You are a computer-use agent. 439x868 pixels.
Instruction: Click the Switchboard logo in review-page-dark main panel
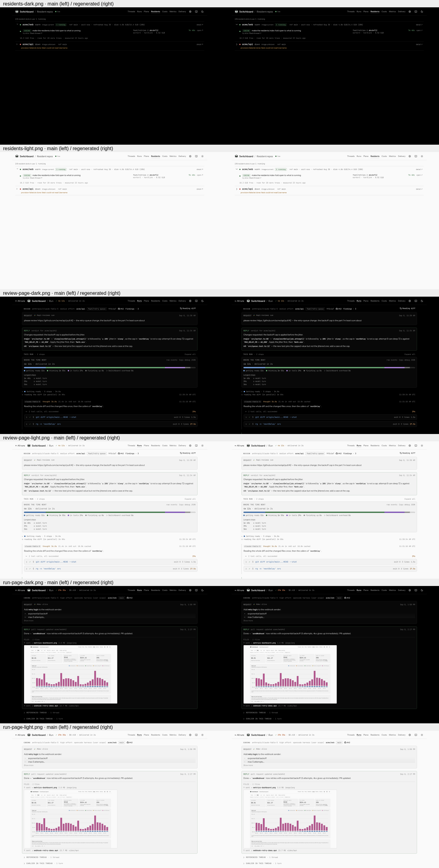29,301
